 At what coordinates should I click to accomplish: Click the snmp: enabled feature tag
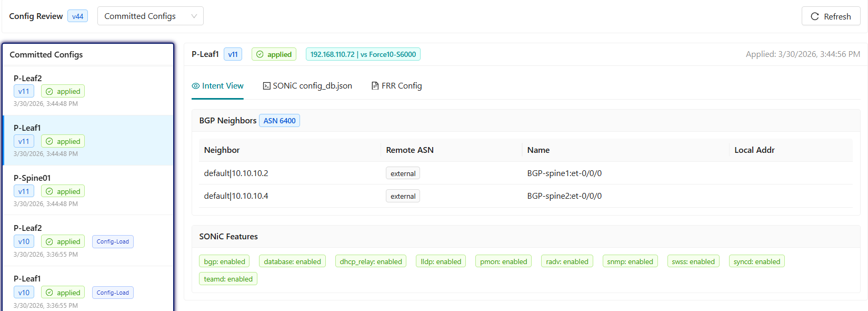coord(630,261)
